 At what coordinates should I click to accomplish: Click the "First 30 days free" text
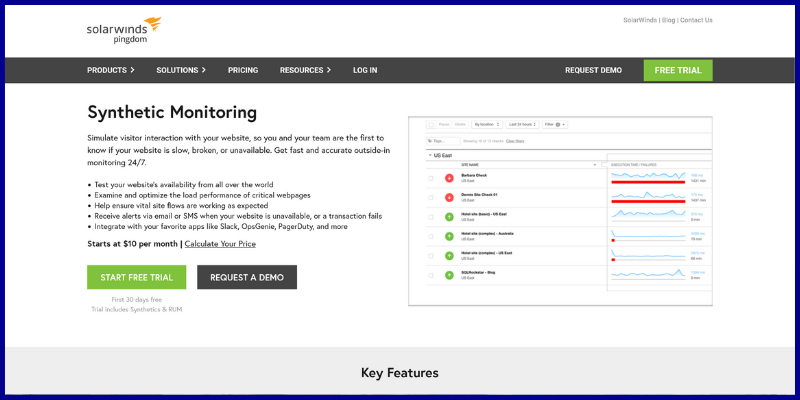(x=137, y=299)
